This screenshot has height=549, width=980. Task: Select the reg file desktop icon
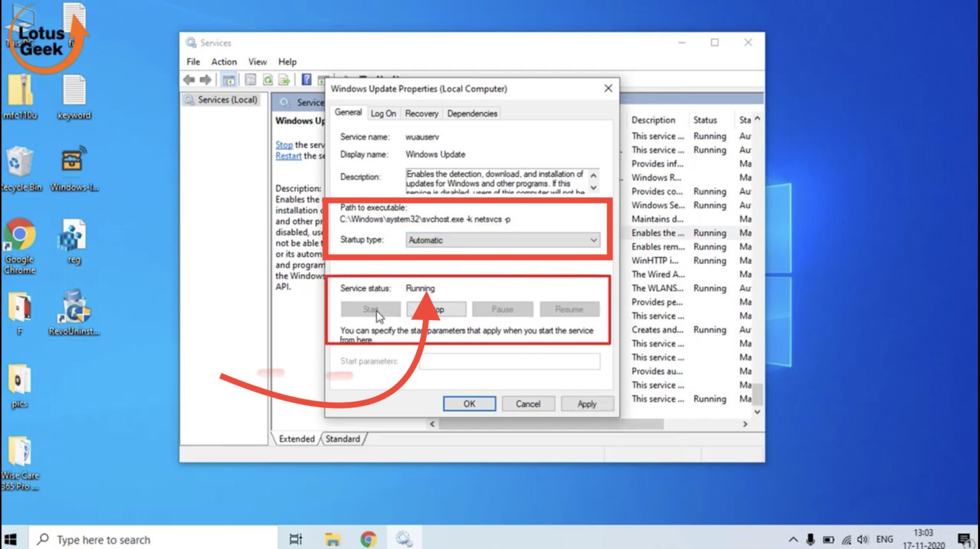(74, 241)
